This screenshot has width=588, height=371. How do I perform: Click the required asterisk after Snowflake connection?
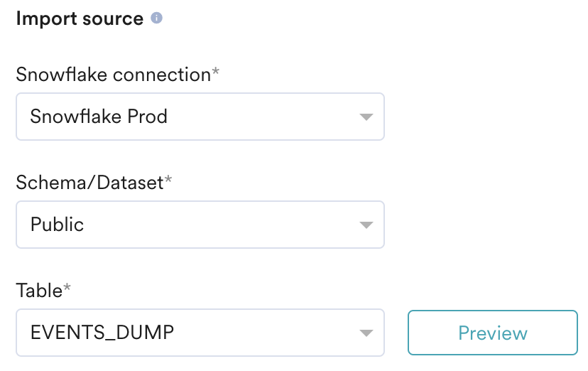point(216,71)
